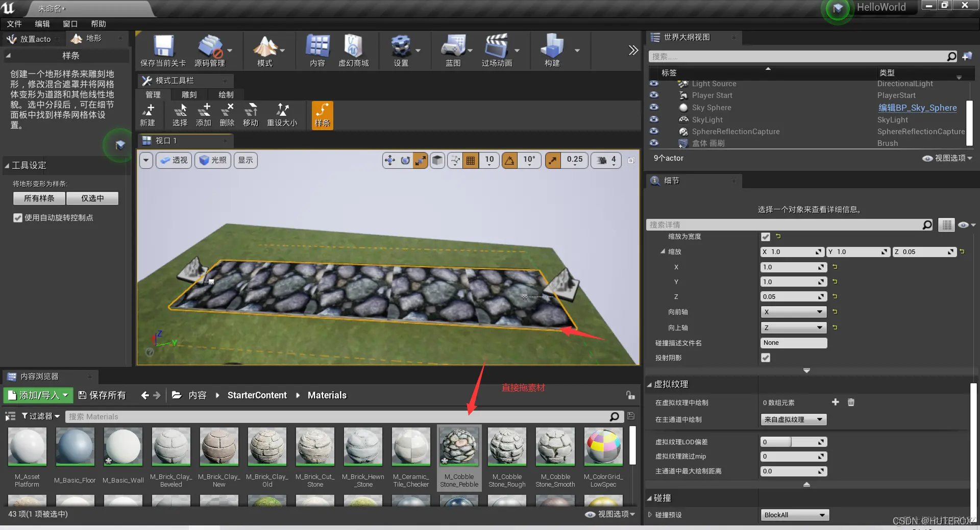Toggle surface snapping icon in viewport
Image resolution: width=980 pixels, height=530 pixels.
455,160
